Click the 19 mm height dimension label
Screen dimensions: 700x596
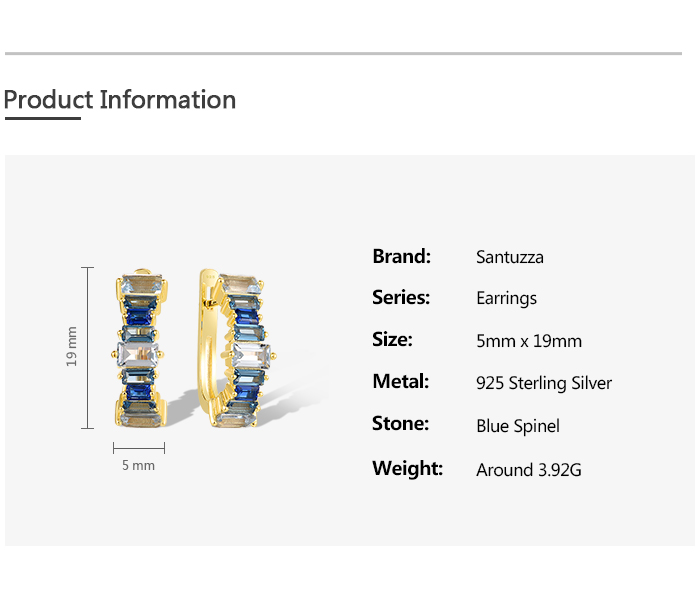[x=71, y=346]
